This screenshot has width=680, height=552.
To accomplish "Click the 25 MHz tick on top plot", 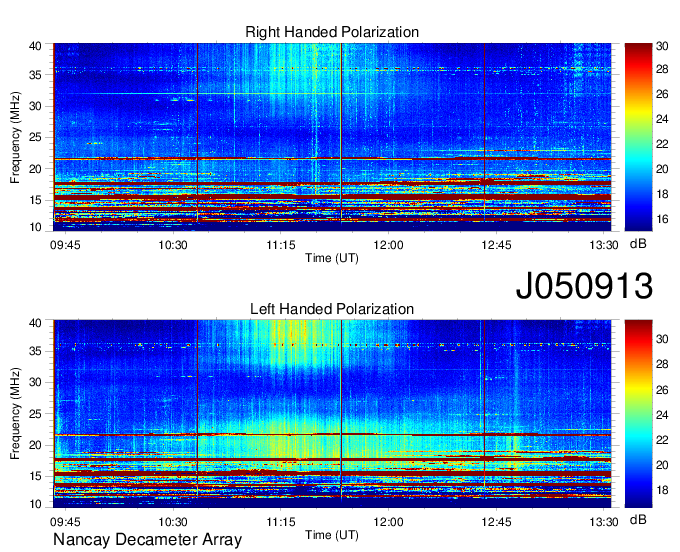I will tap(36, 138).
